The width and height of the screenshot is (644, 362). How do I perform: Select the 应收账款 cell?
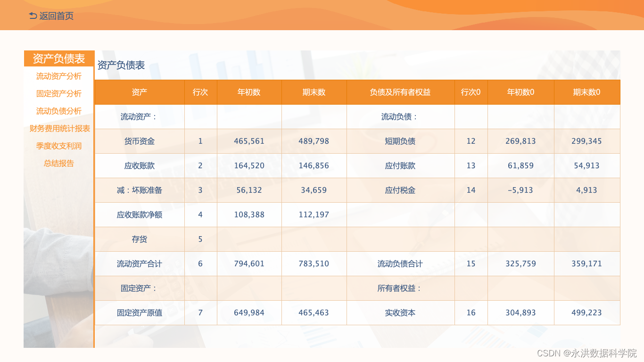pyautogui.click(x=140, y=165)
